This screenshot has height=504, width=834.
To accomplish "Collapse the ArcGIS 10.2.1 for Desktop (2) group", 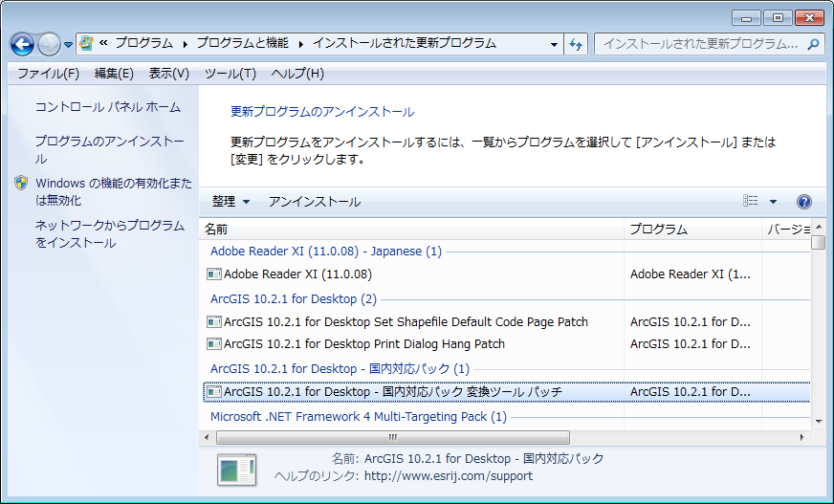I will [294, 298].
